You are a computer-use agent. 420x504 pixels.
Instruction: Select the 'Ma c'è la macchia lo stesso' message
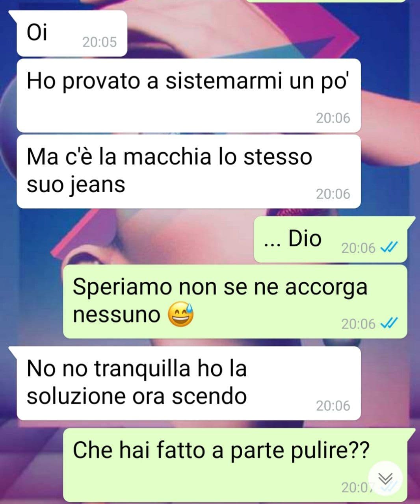click(189, 172)
